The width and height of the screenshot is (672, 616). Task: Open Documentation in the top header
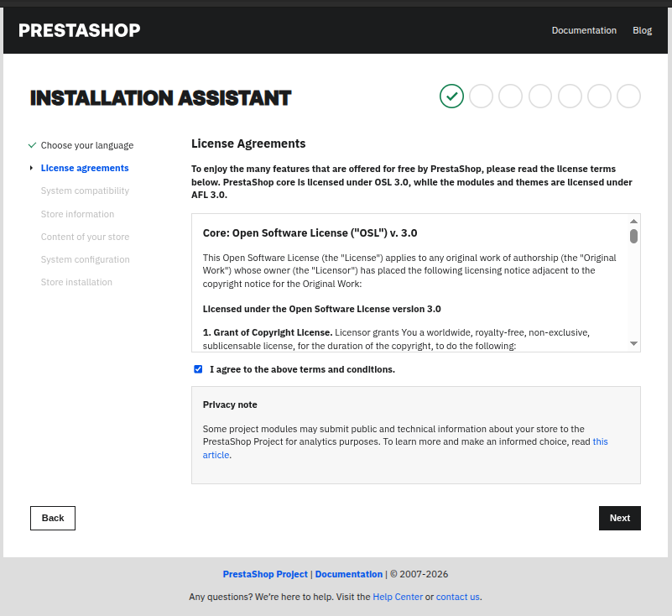pyautogui.click(x=584, y=30)
